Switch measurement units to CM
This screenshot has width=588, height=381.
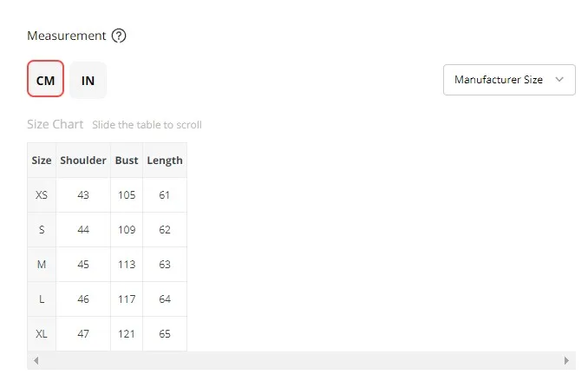45,80
